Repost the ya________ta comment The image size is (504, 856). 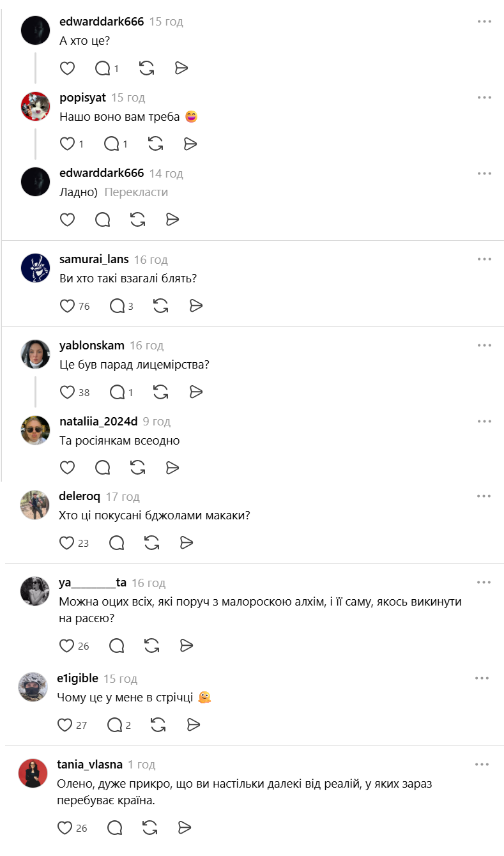click(x=151, y=646)
